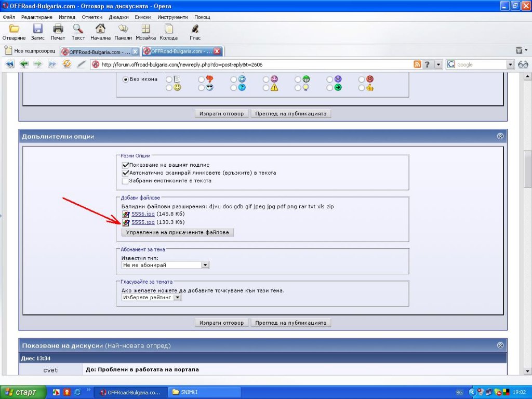Open the 5555.jpg attachment link
The image size is (532, 399).
(143, 222)
